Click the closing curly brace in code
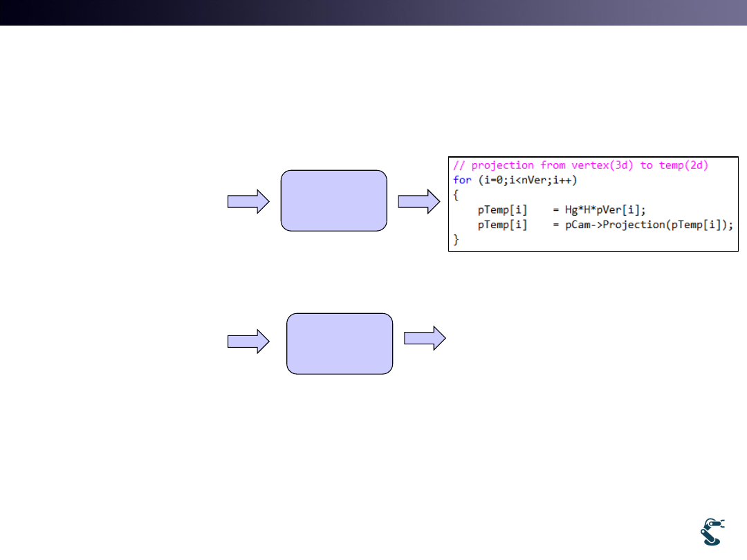The width and height of the screenshot is (747, 560). [x=456, y=239]
